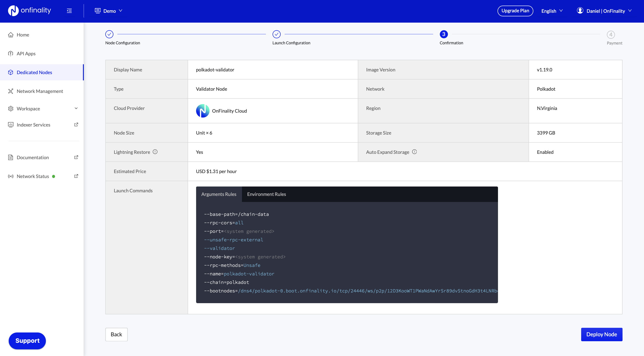The width and height of the screenshot is (644, 356).
Task: Open the Support chat widget
Action: point(27,341)
